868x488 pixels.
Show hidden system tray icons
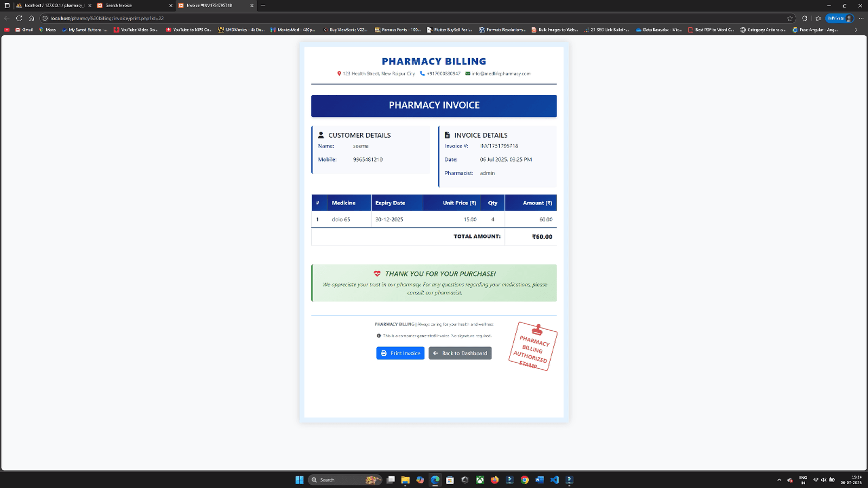point(779,480)
